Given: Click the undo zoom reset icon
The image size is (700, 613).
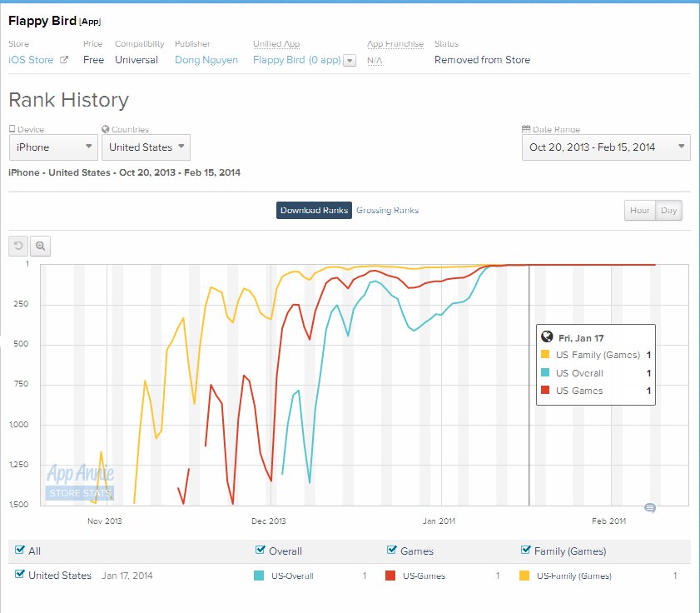Looking at the screenshot, I should (18, 246).
